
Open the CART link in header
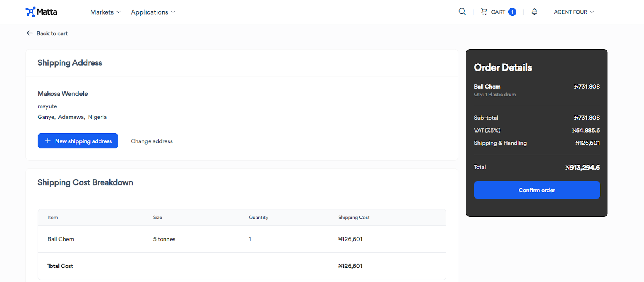[498, 12]
